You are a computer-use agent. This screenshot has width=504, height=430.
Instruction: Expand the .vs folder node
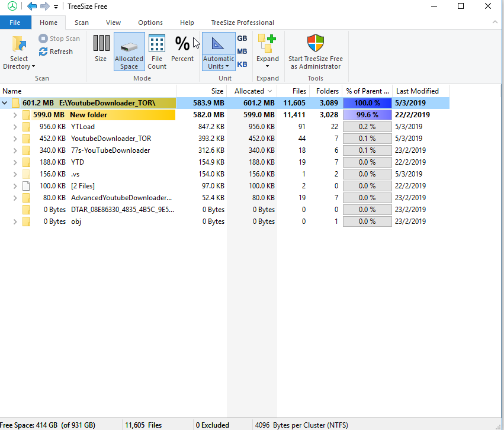(x=15, y=174)
